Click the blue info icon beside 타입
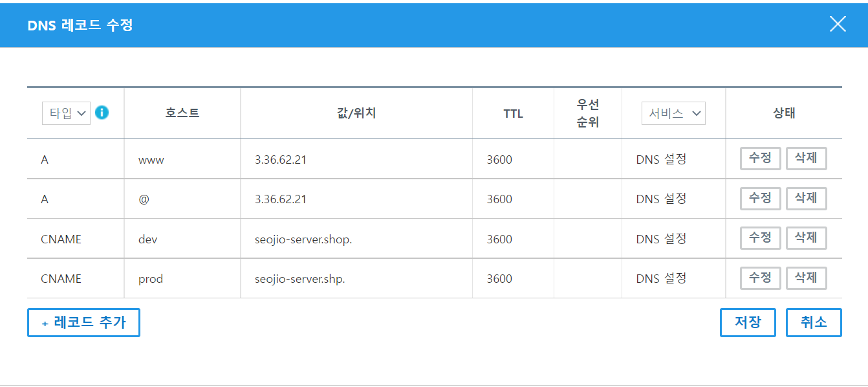This screenshot has height=387, width=868. [102, 113]
